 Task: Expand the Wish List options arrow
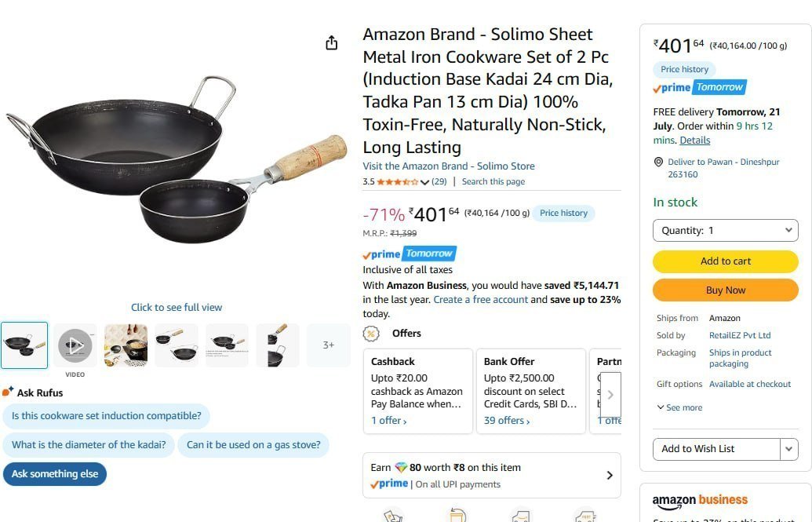(x=788, y=449)
